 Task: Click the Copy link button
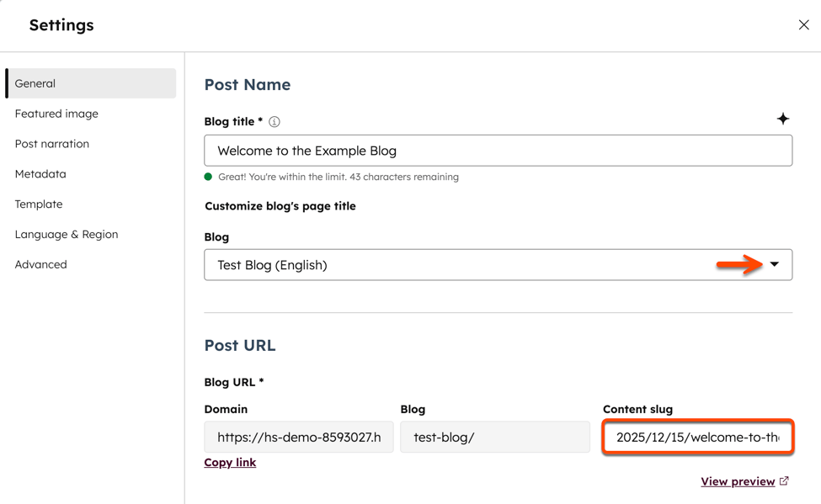(x=230, y=463)
